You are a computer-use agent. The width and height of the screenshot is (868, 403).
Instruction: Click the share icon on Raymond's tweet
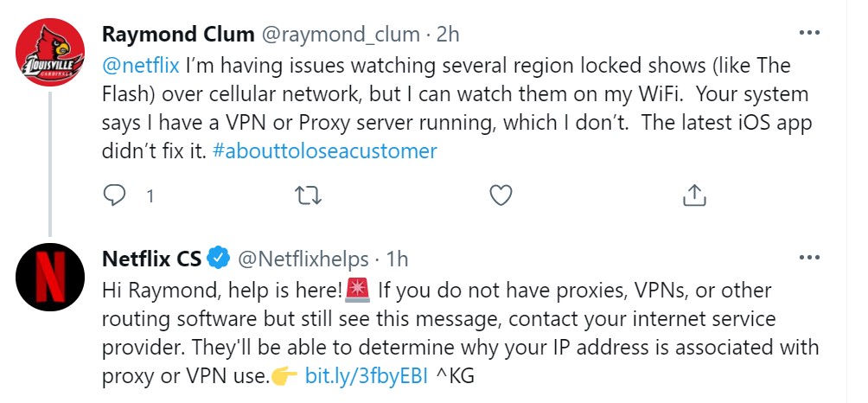[694, 195]
